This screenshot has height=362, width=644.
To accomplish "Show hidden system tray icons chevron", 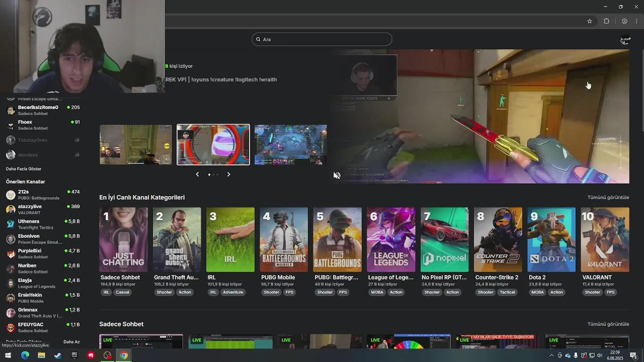I will coord(551,355).
